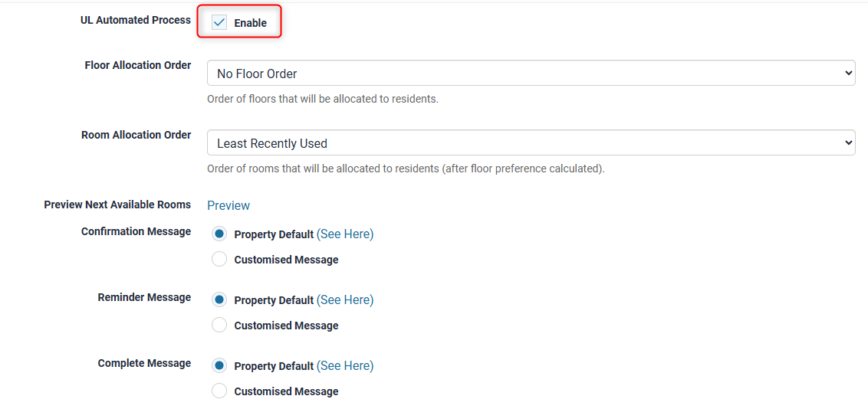The height and width of the screenshot is (409, 868).
Task: Click the 'Reminder Message' field label
Action: [144, 297]
